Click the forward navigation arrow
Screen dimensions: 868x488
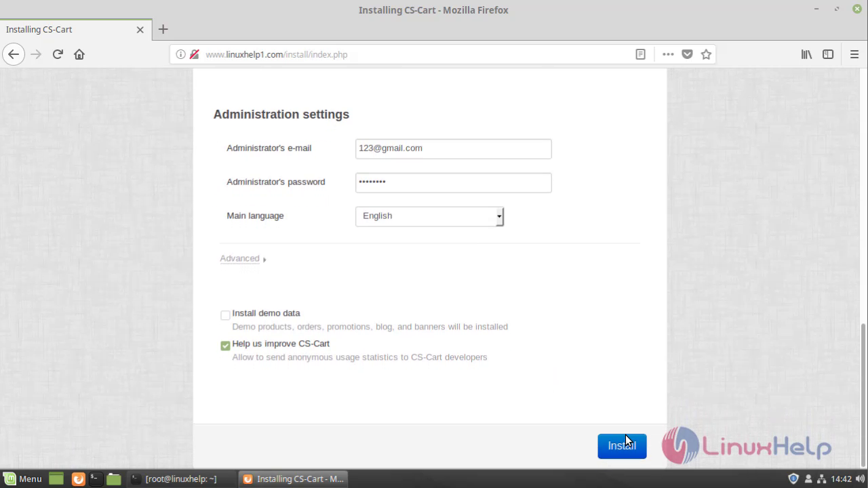36,54
